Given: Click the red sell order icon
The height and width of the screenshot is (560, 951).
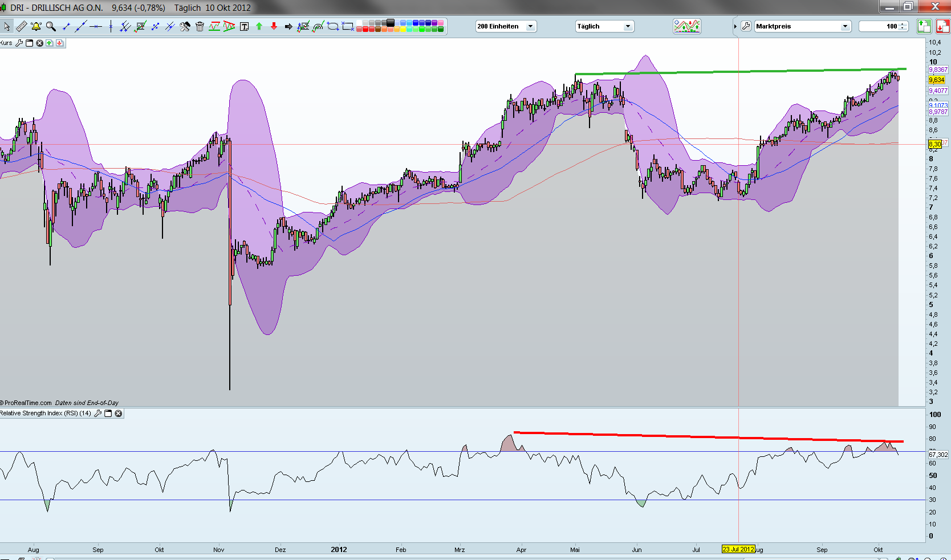Looking at the screenshot, I should 942,26.
